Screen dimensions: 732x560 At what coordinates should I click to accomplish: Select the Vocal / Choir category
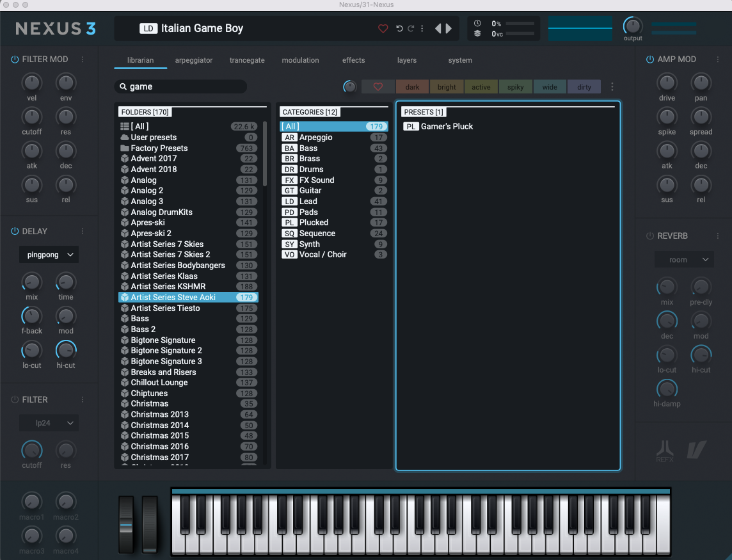point(334,255)
